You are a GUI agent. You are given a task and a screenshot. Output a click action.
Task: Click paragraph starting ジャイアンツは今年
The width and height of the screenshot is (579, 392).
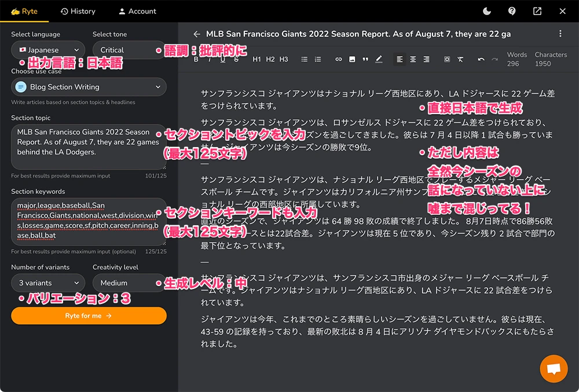pyautogui.click(x=378, y=331)
